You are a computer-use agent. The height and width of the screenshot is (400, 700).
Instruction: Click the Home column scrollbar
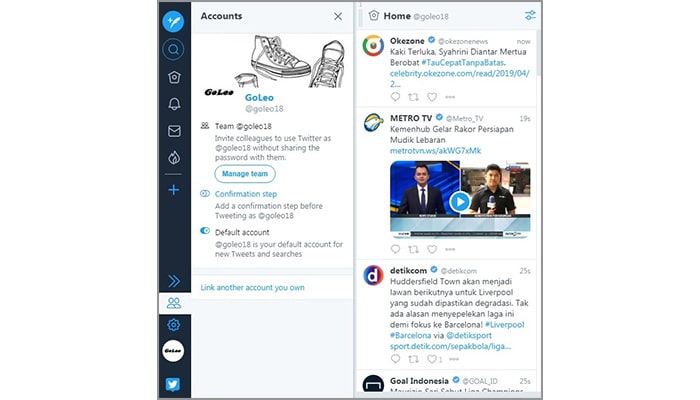539,53
